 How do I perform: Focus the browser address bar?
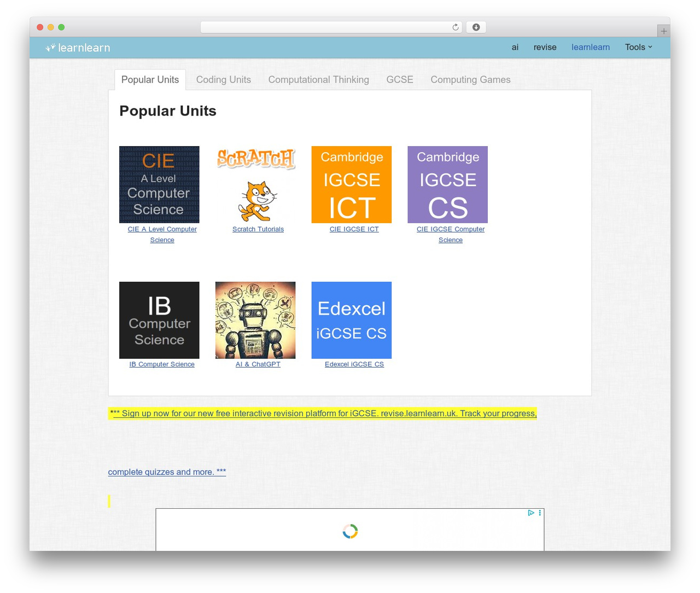331,27
